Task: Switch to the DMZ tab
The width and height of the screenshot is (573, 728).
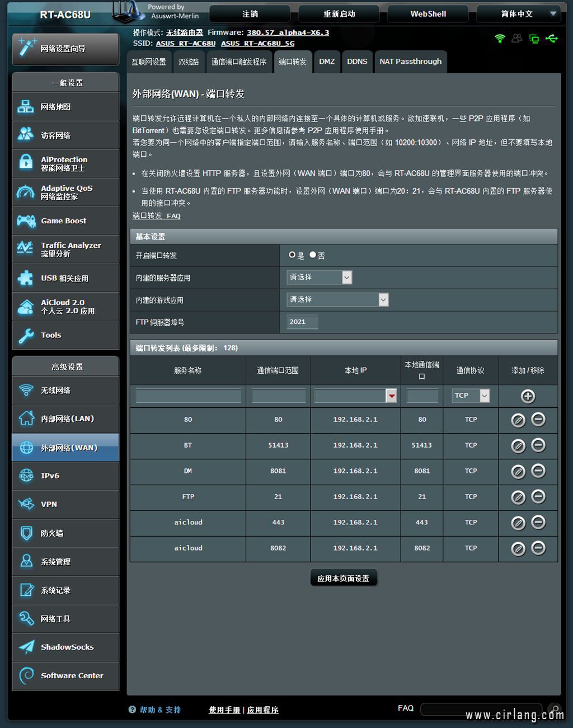Action: [x=327, y=62]
